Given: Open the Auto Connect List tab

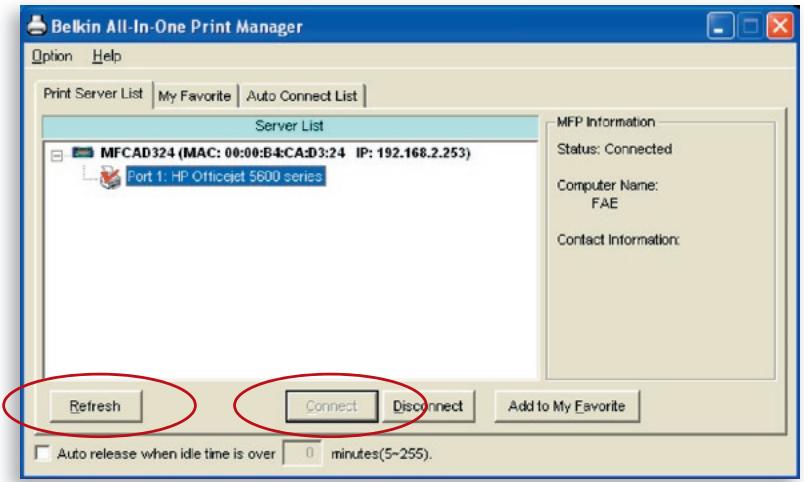Looking at the screenshot, I should (x=302, y=96).
